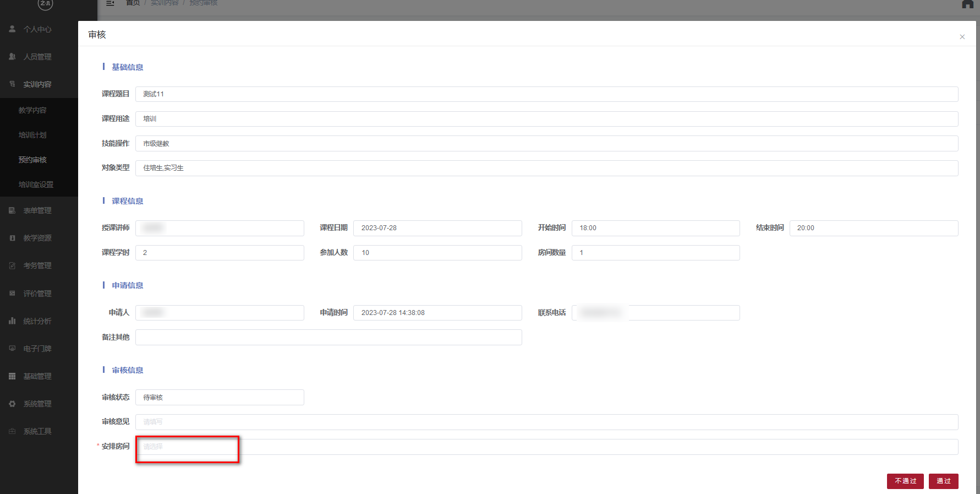Toggle the sidebar collapse hamburger icon
Viewport: 980px width, 494px height.
pos(110,3)
